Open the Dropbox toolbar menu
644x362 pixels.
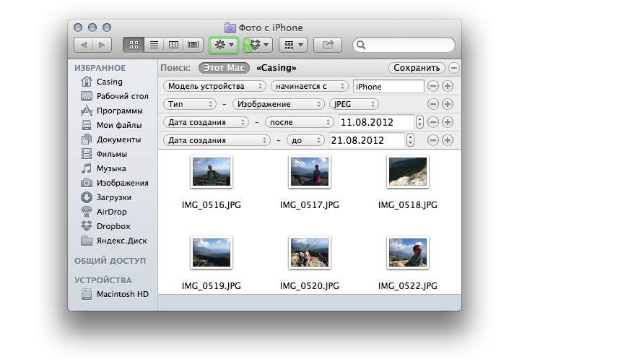[x=258, y=45]
